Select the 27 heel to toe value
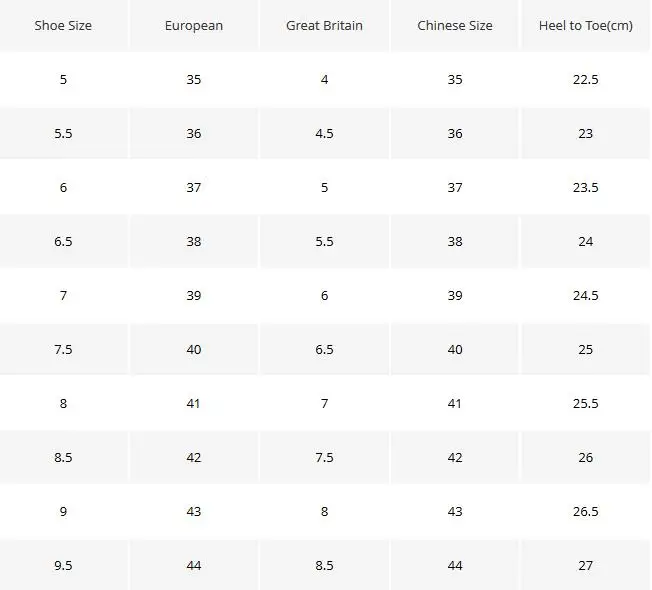This screenshot has width=652, height=590. tap(585, 565)
